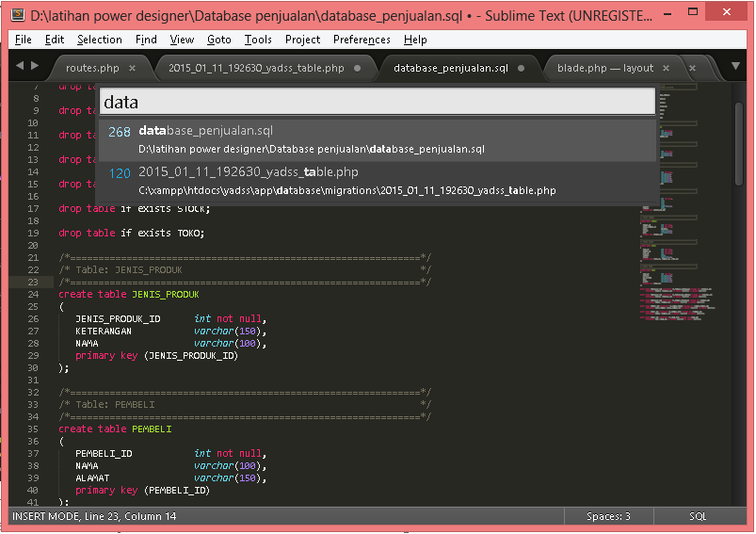Select the database_penjualan.sql tab
756x534 pixels.
point(451,68)
